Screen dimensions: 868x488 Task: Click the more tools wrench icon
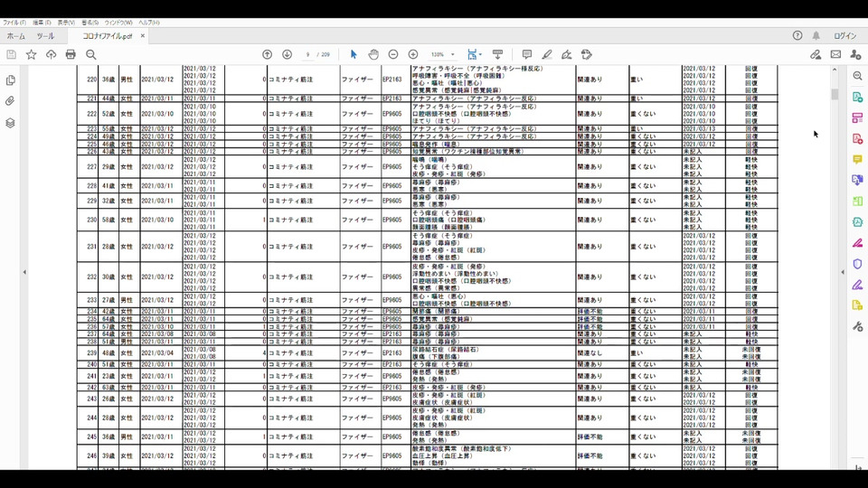857,326
